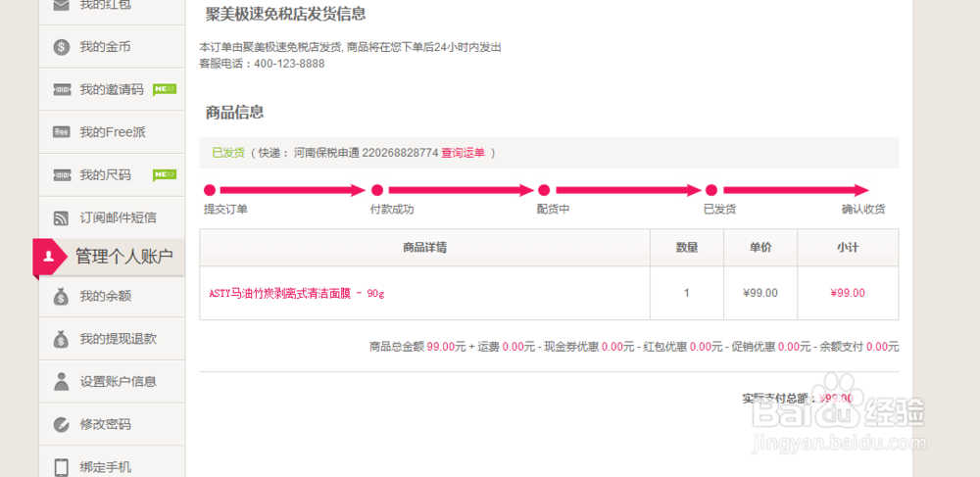
Task: Click the 聚美极速免税店发货信息 heading
Action: click(x=285, y=15)
